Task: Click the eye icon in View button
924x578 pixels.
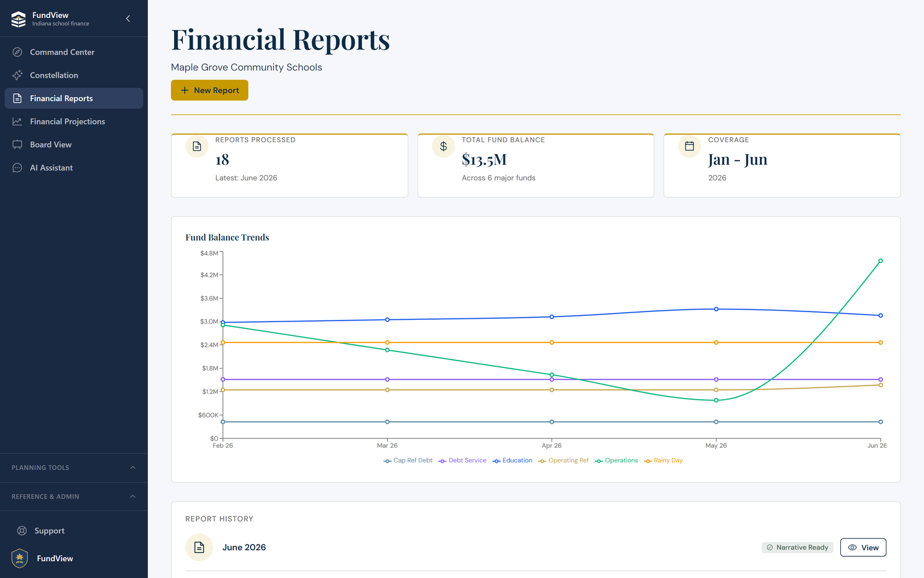Action: [x=852, y=548]
